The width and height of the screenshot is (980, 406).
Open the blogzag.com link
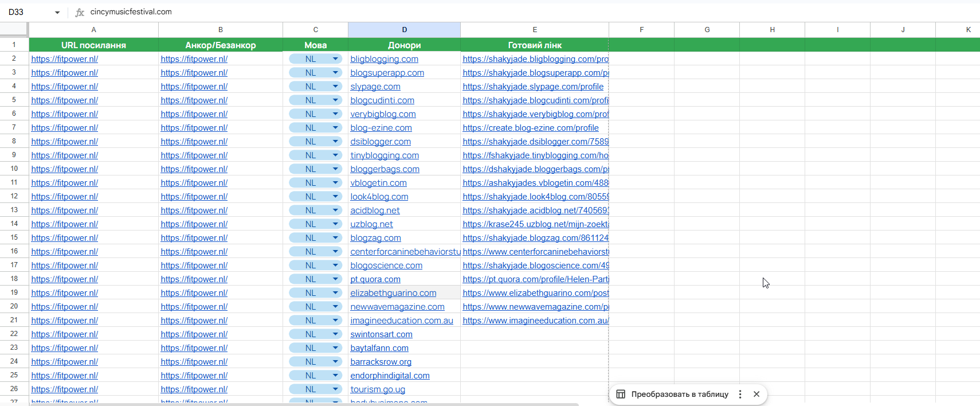tap(375, 238)
